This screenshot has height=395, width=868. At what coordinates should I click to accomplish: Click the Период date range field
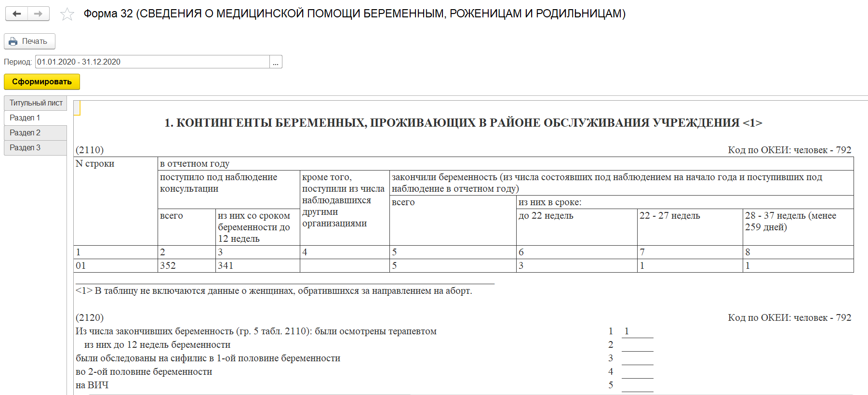pos(152,62)
